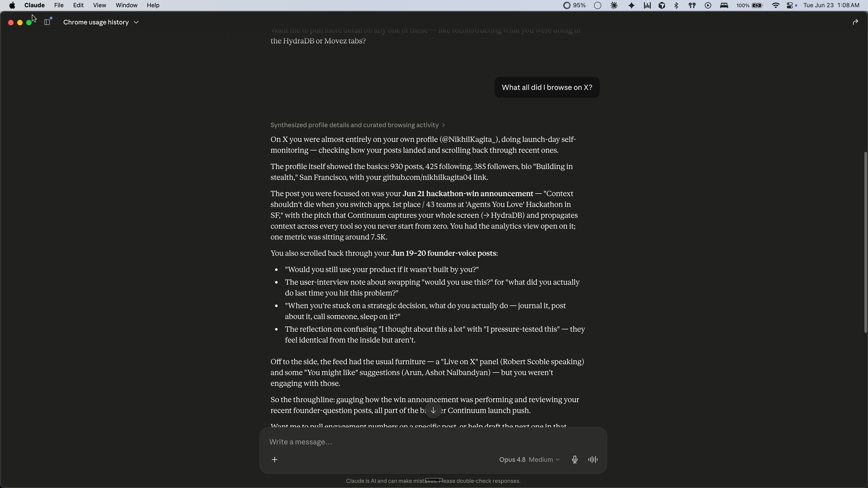Focus the Write a message input field

click(x=433, y=442)
